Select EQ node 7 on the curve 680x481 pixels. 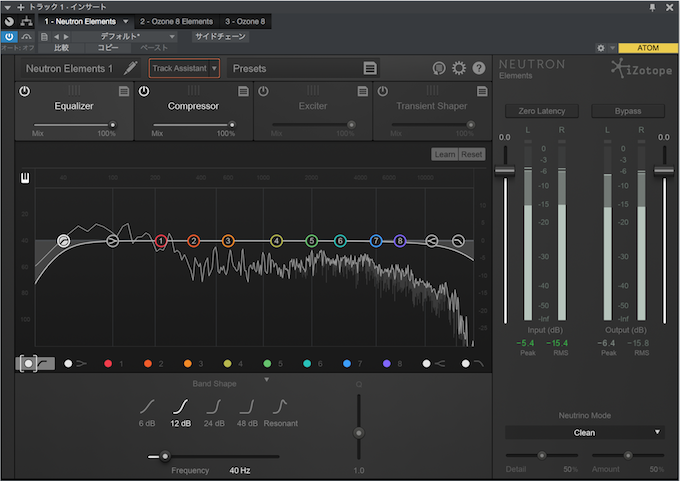(376, 241)
